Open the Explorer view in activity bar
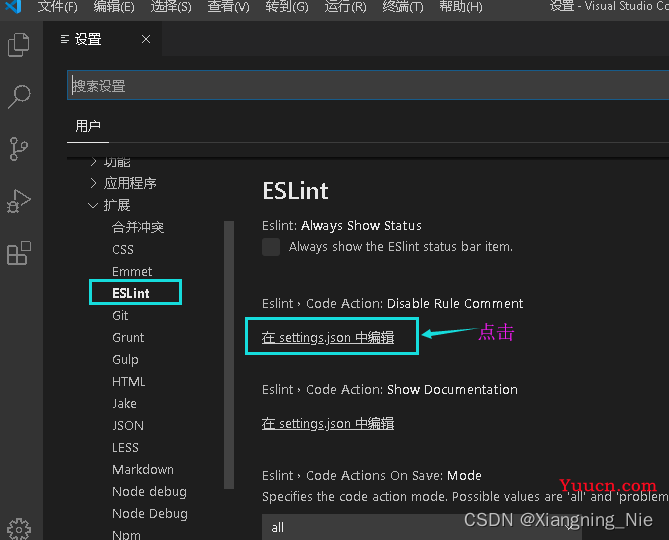 [19, 45]
